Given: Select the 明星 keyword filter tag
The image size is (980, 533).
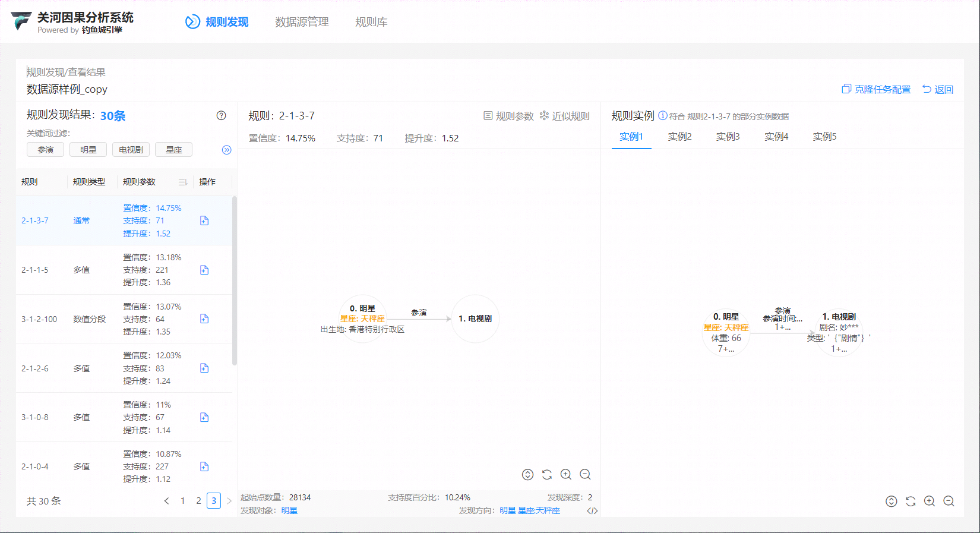Looking at the screenshot, I should point(88,150).
